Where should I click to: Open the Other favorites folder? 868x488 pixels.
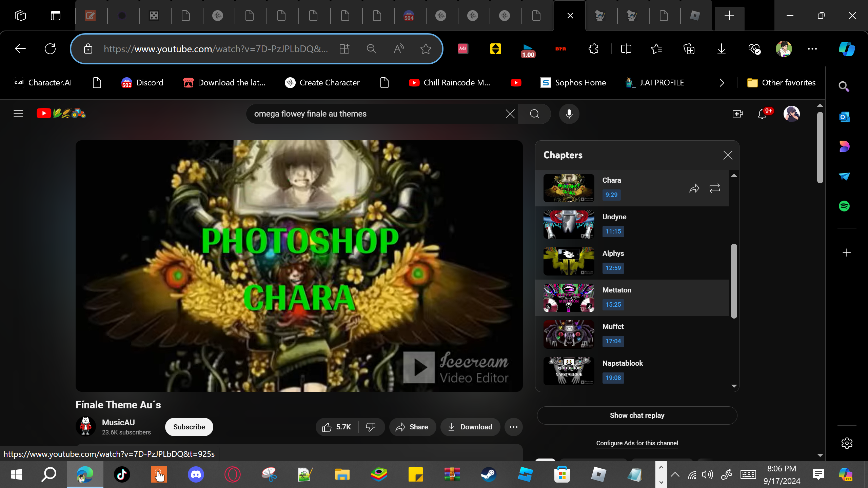781,83
